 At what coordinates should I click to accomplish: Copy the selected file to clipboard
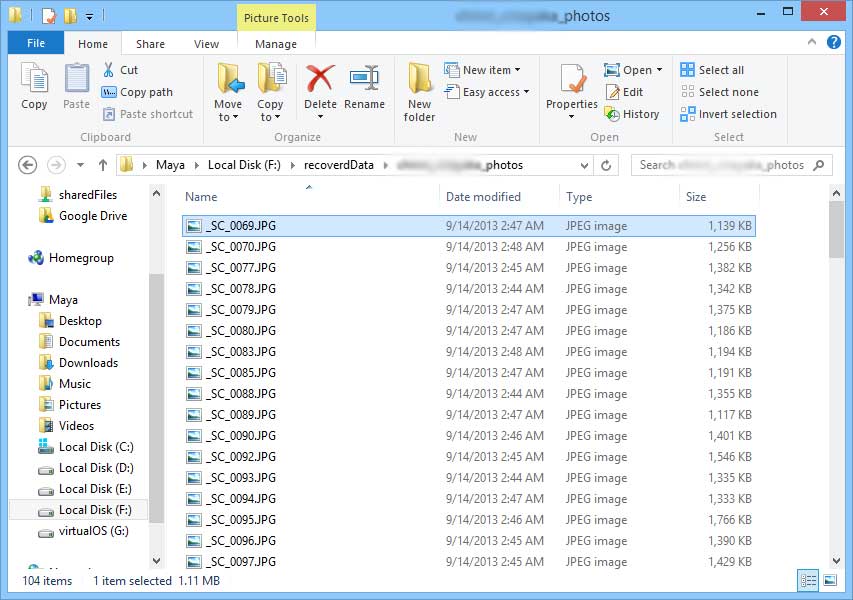tap(34, 88)
